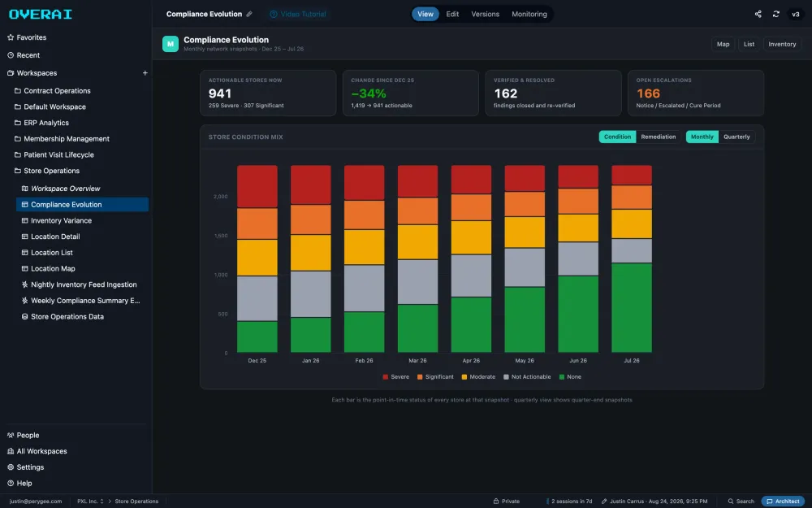Click the None green legend swatch
The height and width of the screenshot is (508, 812).
tap(562, 377)
